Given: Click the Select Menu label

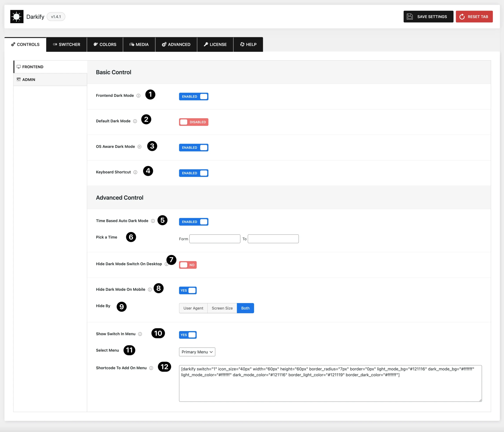Looking at the screenshot, I should click(107, 350).
